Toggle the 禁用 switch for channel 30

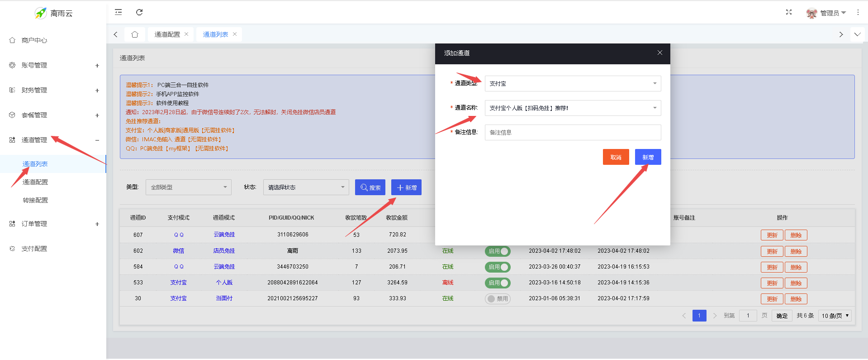coord(498,298)
